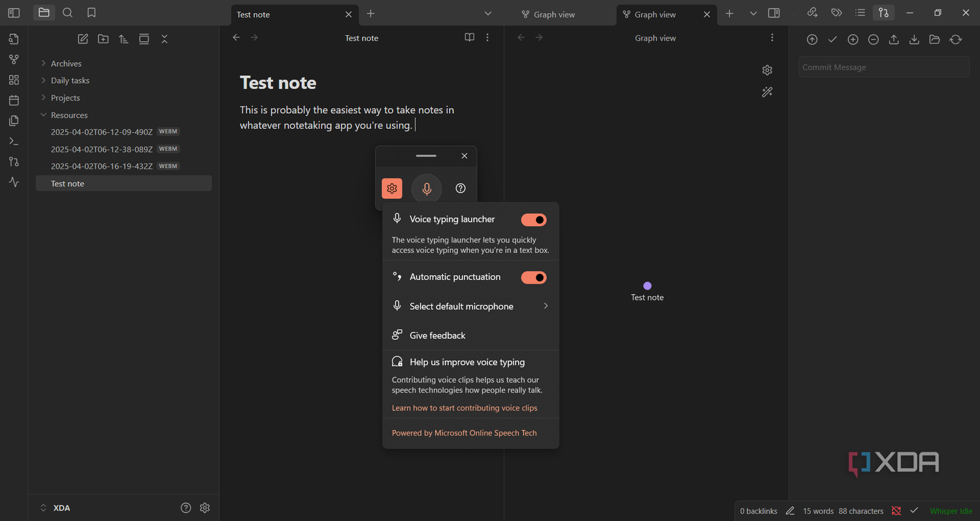Open the tab list dropdown beside Test note tab
The height and width of the screenshot is (521, 980).
pos(488,14)
